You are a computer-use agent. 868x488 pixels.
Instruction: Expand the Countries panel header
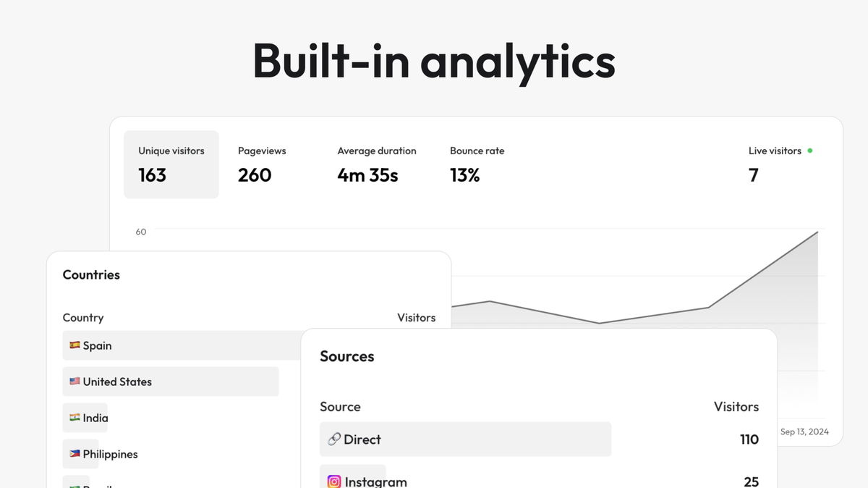90,274
